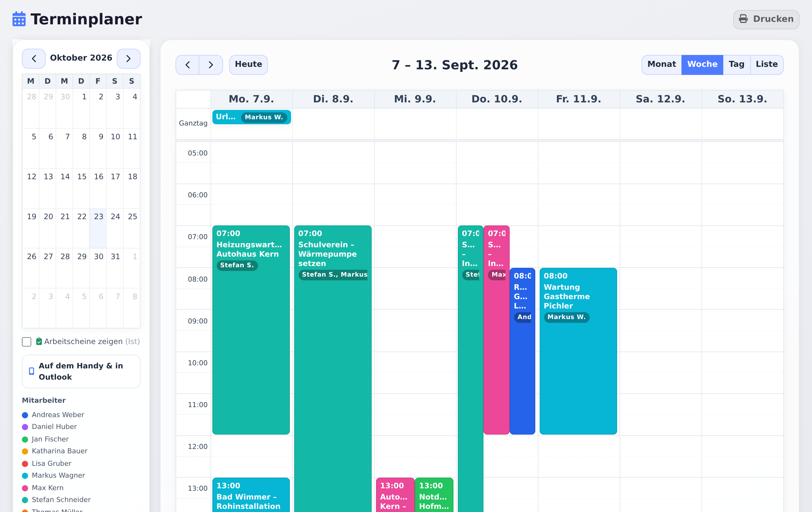Viewport: 812px width, 512px height.
Task: Open Bad Wimmer Rohinstallation appointment at 13:00
Action: point(251,495)
